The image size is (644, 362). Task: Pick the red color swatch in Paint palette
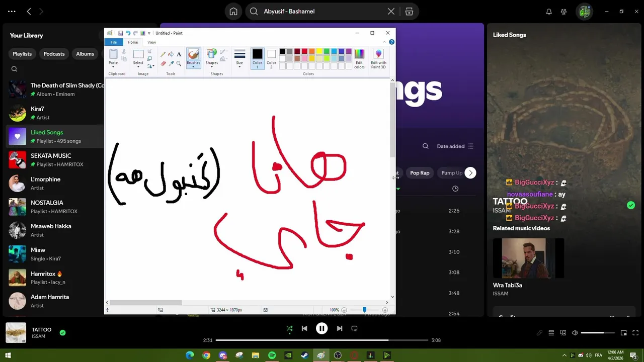[304, 51]
